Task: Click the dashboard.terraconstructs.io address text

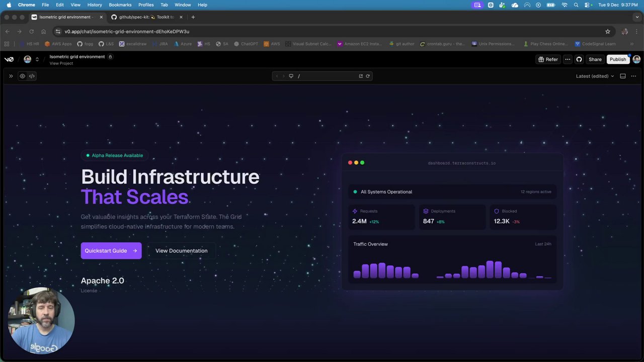Action: pyautogui.click(x=462, y=163)
